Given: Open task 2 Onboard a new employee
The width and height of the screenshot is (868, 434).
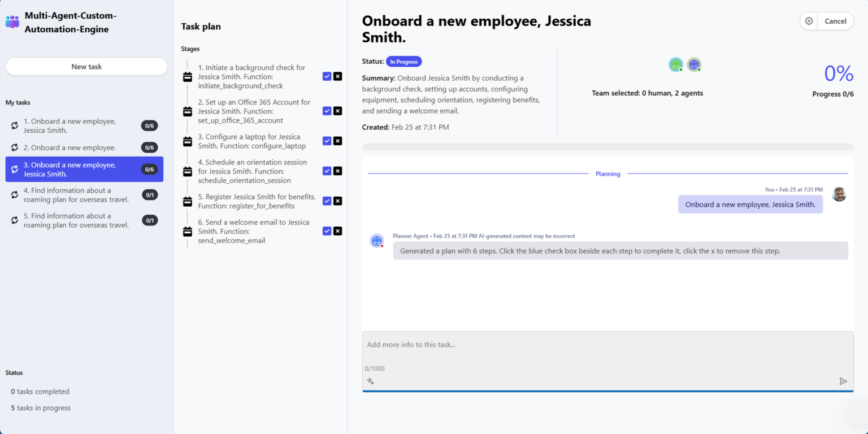Looking at the screenshot, I should pyautogui.click(x=70, y=147).
